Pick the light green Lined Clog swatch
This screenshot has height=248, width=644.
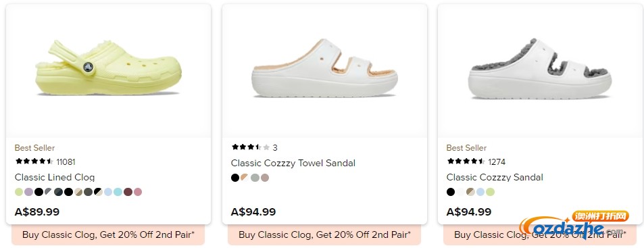coord(19,192)
